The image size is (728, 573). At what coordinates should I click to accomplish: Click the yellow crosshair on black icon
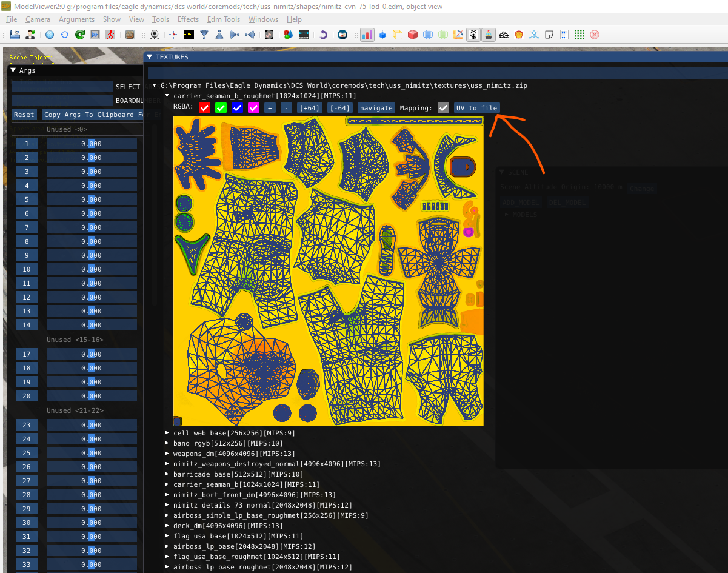189,35
